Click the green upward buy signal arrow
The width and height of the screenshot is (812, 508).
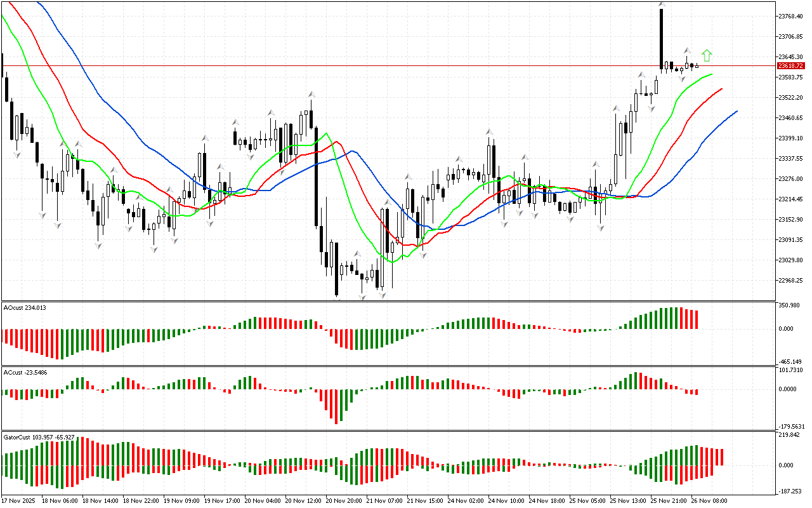pos(707,55)
